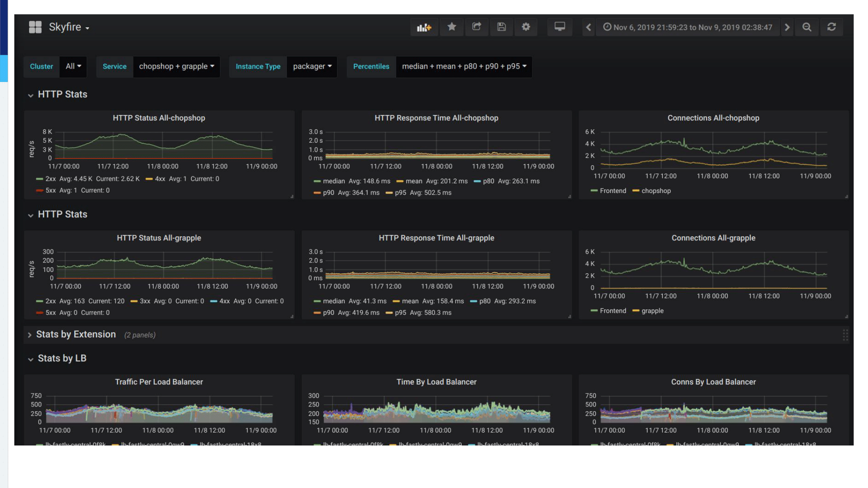The width and height of the screenshot is (868, 488).
Task: Toggle 5xx series in HTTP Status All-chopshop legend
Action: tap(51, 190)
